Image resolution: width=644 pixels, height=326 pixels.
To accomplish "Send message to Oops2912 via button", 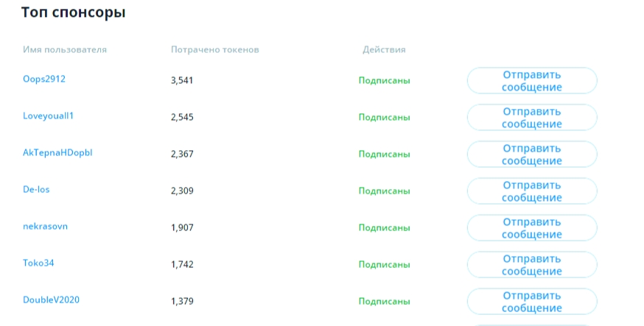I will (x=532, y=81).
